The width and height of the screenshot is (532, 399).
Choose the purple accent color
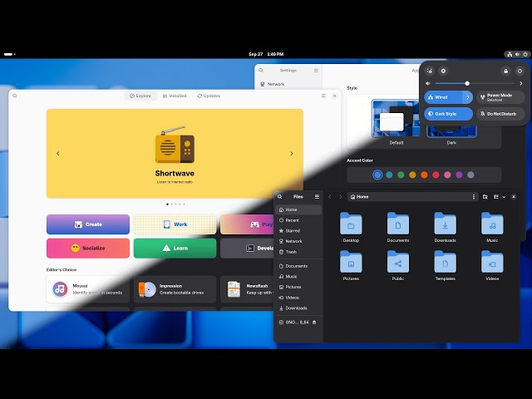click(x=459, y=175)
